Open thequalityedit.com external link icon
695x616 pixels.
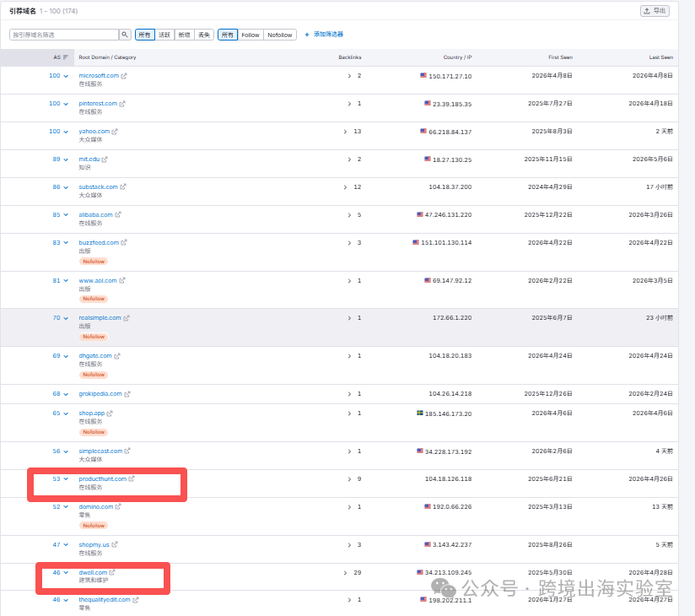(x=136, y=600)
